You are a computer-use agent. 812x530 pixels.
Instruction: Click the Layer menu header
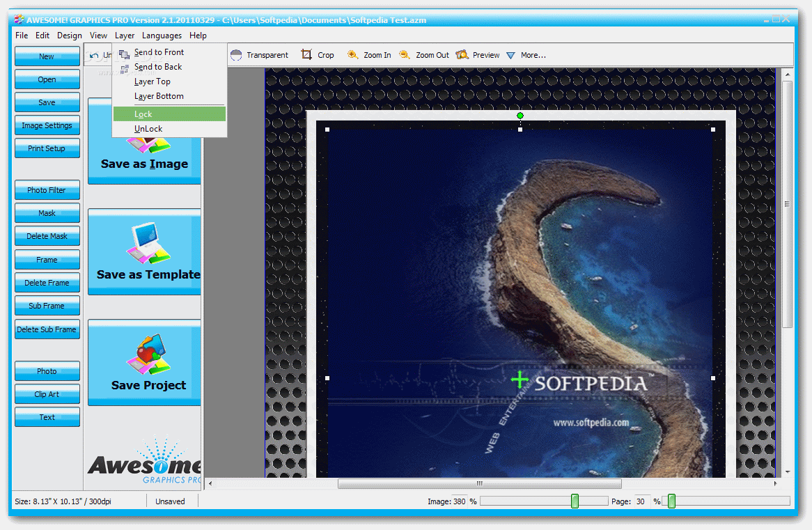point(124,36)
